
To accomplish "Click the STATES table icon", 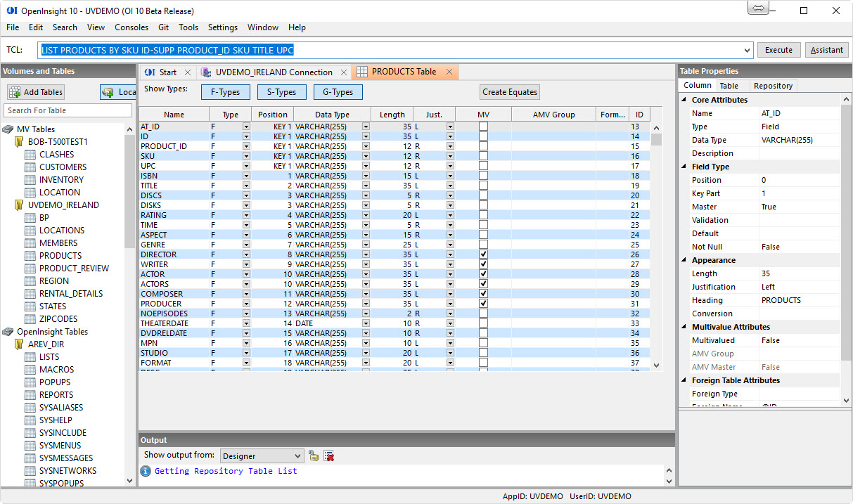I will 30,306.
